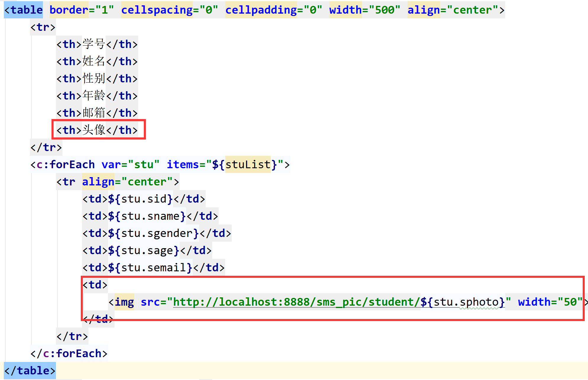Click the first opening tr tag
Screen dimensions: 588x380
43,27
